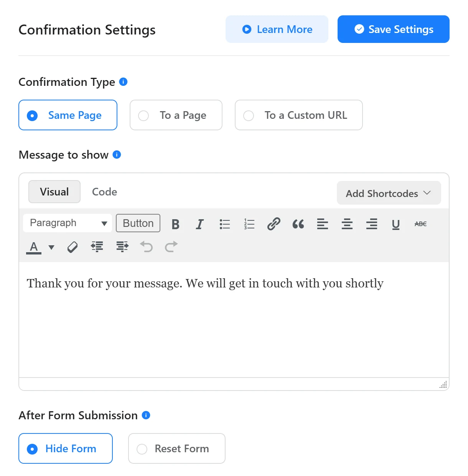Undo the last edit

147,247
